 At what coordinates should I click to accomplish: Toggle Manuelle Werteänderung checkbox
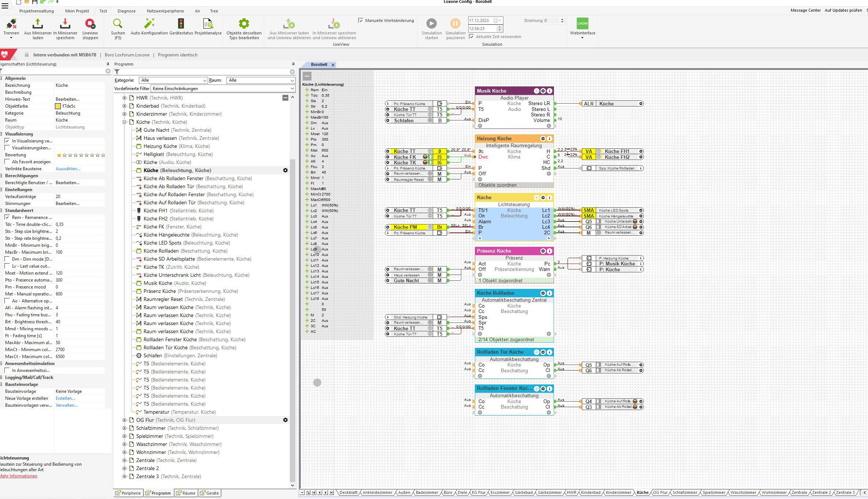361,21
